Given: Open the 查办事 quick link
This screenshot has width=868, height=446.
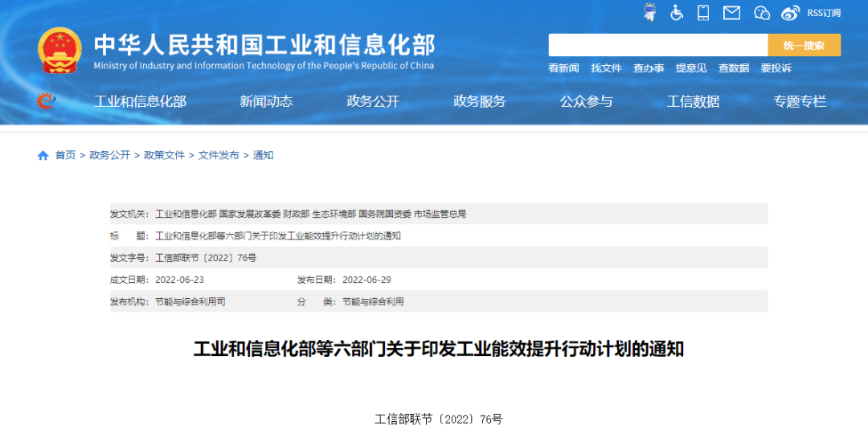Looking at the screenshot, I should point(649,68).
